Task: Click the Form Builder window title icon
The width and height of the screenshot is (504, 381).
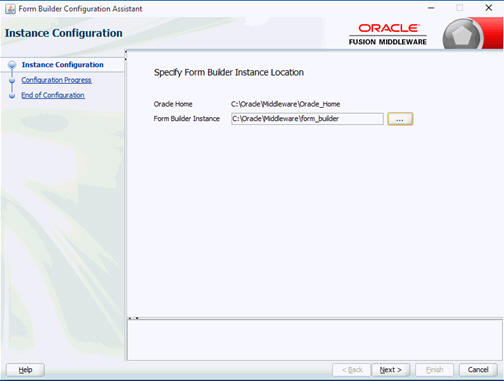Action: click(x=10, y=9)
